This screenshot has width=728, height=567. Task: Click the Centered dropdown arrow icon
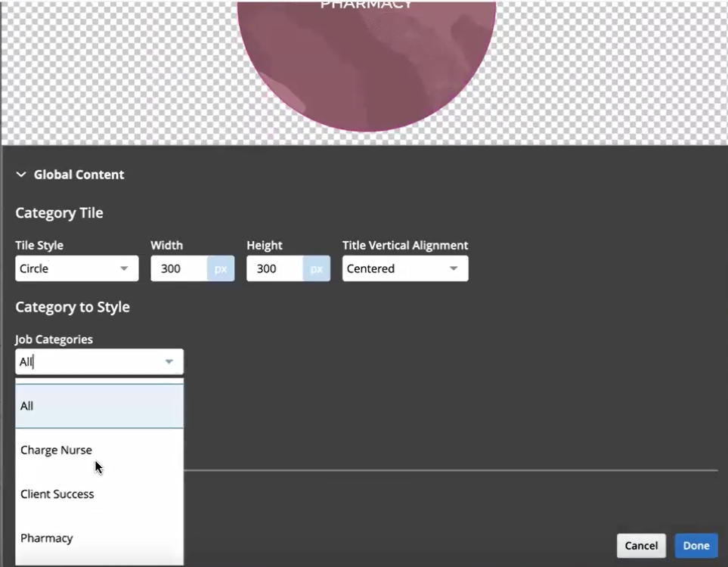pos(454,268)
